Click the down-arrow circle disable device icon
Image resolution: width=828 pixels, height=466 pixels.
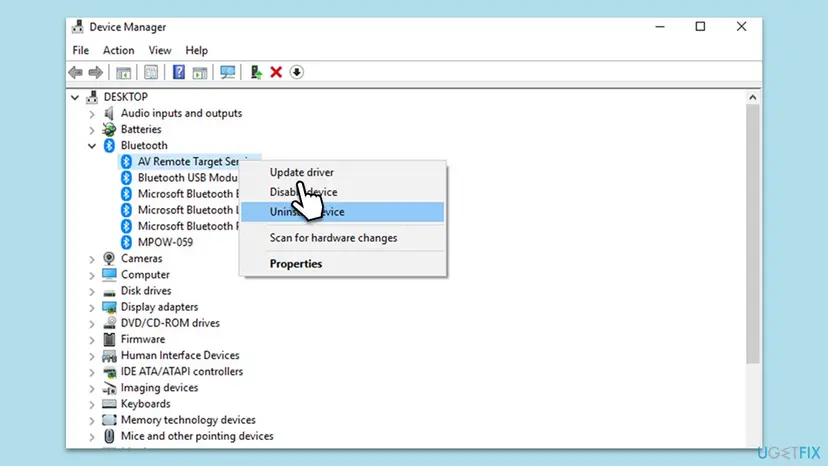coord(297,72)
